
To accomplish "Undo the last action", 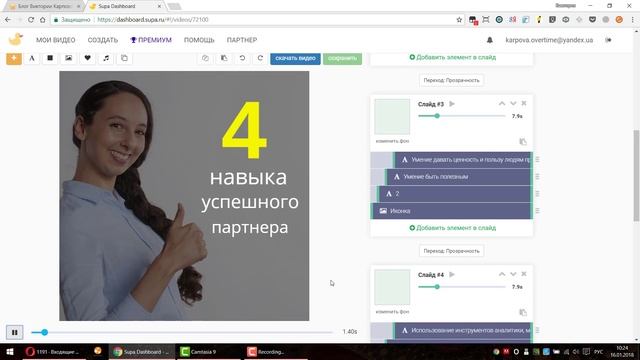I will point(242,58).
